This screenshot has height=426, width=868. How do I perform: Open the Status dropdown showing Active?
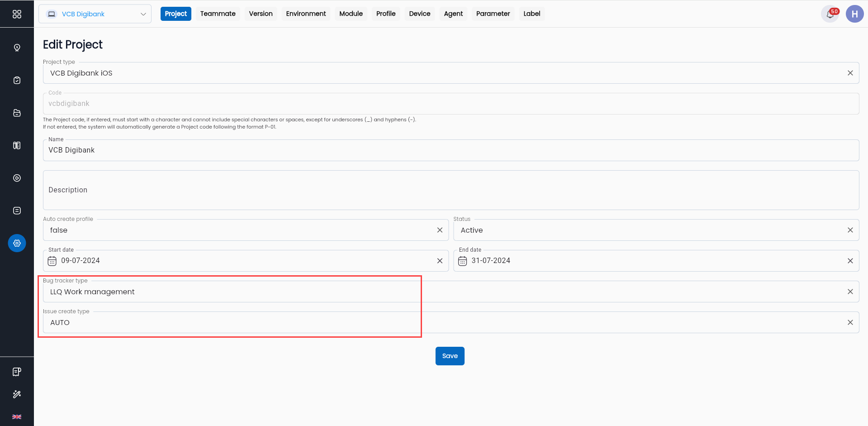pyautogui.click(x=656, y=230)
